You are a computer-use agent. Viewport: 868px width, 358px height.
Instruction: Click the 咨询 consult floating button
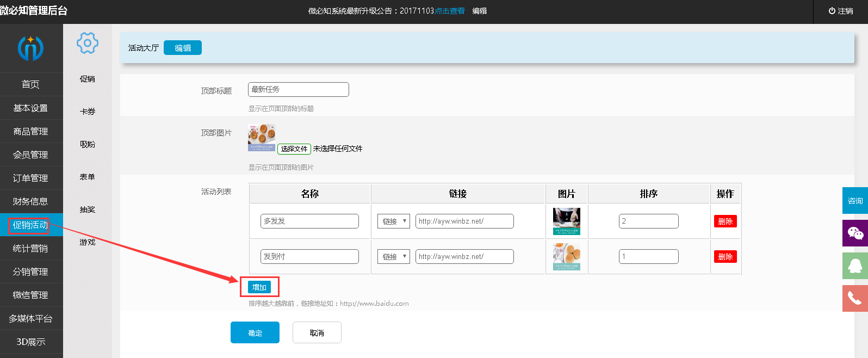(855, 201)
